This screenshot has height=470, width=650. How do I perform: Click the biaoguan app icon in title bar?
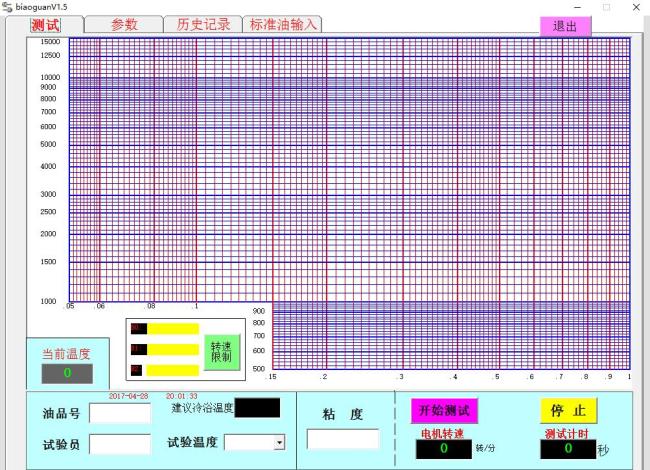coord(7,7)
